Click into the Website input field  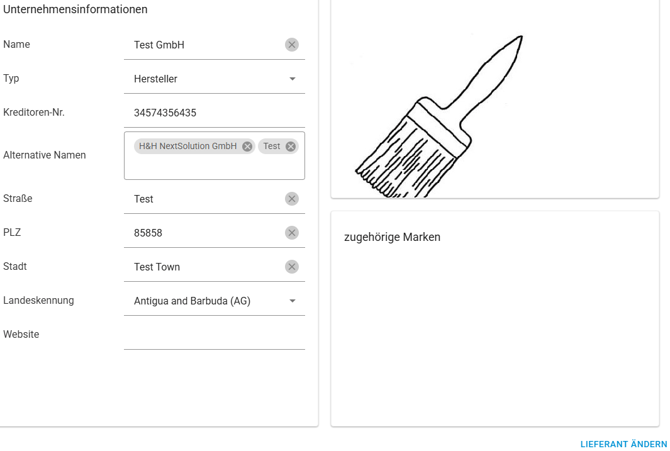point(214,335)
